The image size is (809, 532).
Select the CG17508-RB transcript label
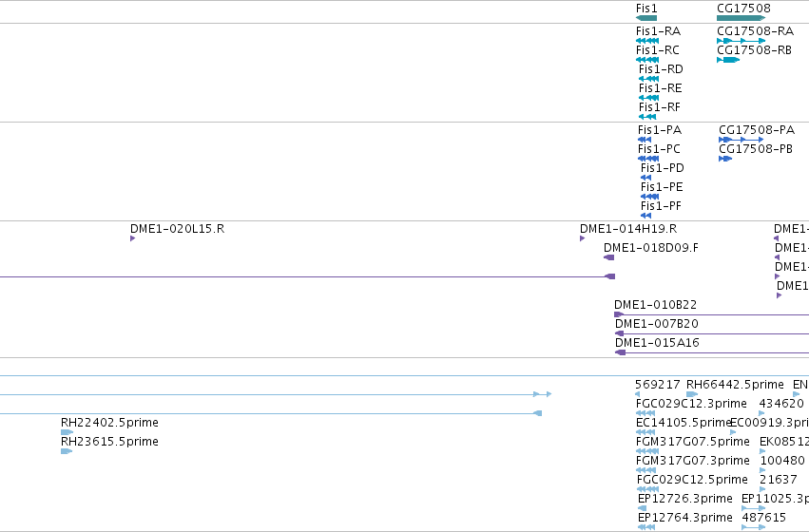click(x=754, y=50)
